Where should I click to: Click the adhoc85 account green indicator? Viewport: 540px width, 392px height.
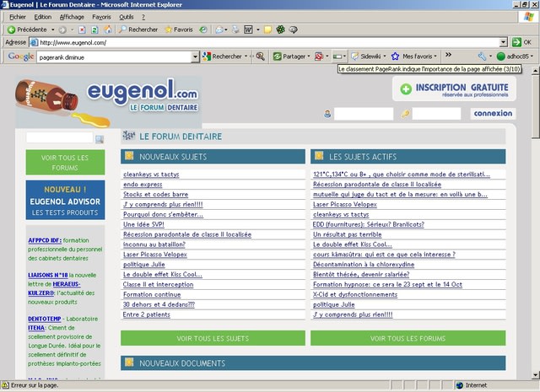click(x=500, y=56)
